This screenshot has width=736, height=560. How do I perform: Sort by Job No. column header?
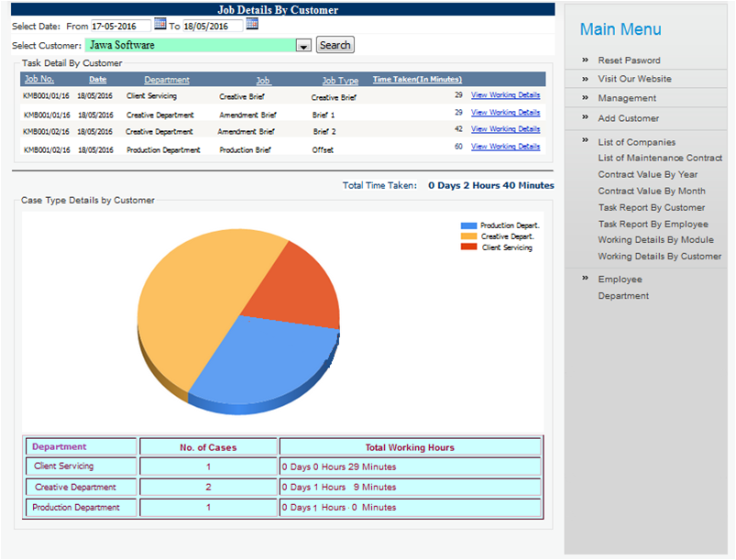click(x=39, y=79)
